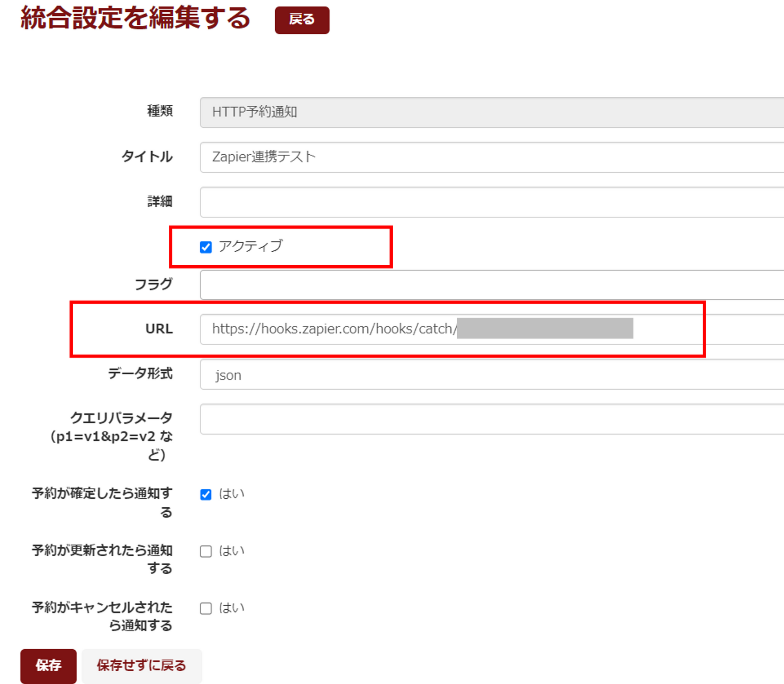Image resolution: width=784 pixels, height=684 pixels.
Task: Click はい label for booking-updated notification
Action: (x=232, y=551)
